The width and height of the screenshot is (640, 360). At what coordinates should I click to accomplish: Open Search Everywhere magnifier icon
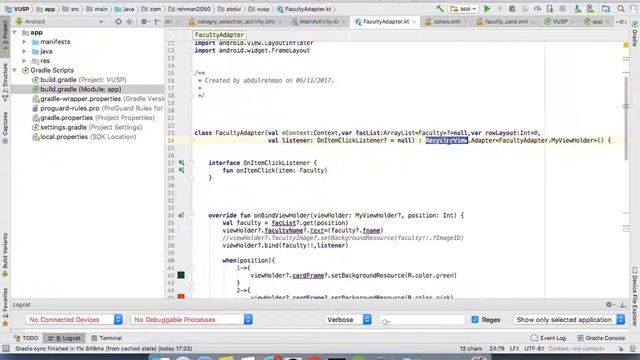point(621,9)
